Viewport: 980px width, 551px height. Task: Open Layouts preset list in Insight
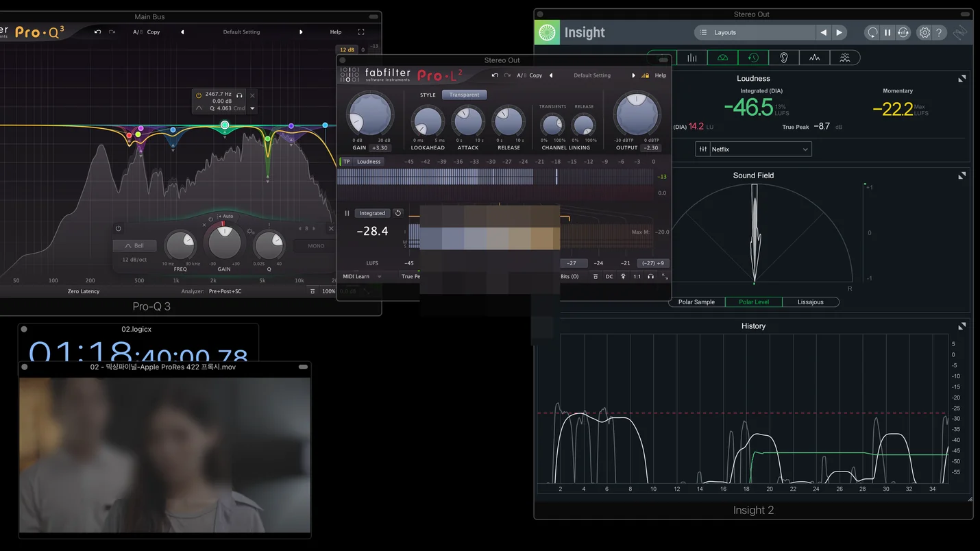(x=755, y=32)
